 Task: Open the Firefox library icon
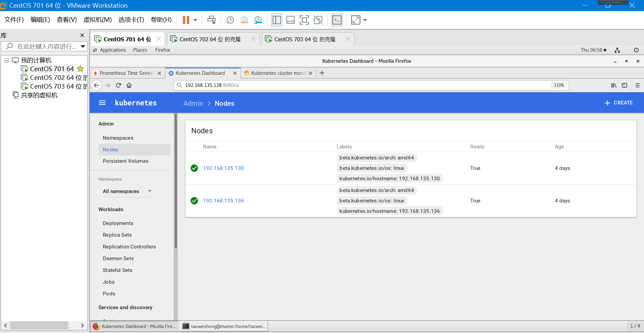[x=614, y=85]
